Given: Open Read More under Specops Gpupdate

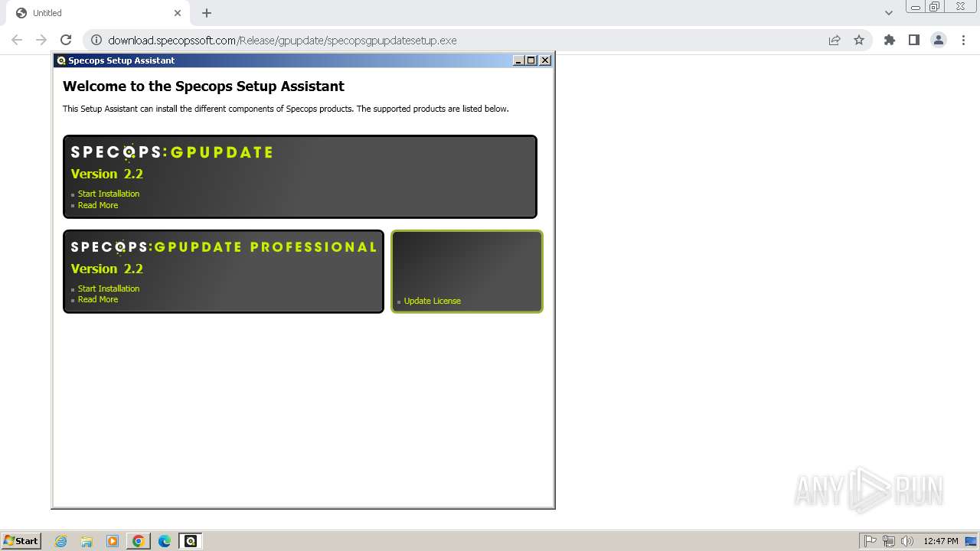Looking at the screenshot, I should 98,205.
